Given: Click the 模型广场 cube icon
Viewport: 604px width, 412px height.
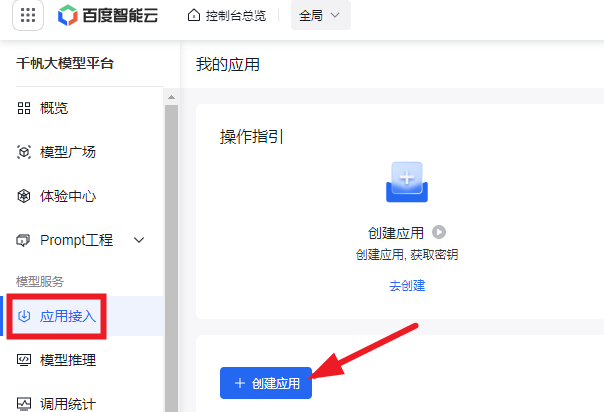Looking at the screenshot, I should (24, 152).
